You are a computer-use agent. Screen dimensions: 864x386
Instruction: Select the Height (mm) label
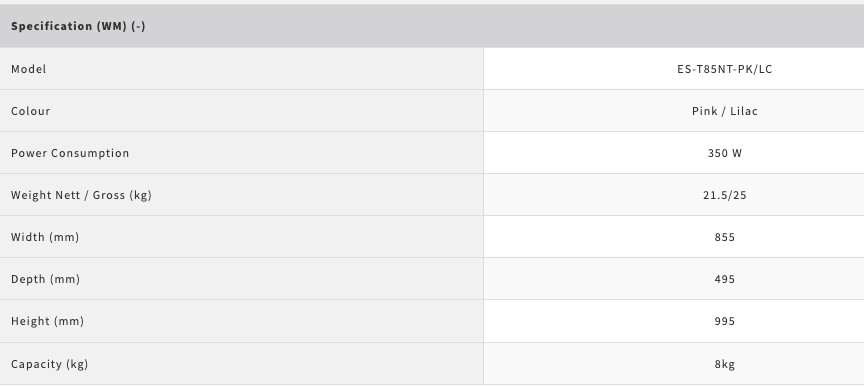[x=47, y=320]
